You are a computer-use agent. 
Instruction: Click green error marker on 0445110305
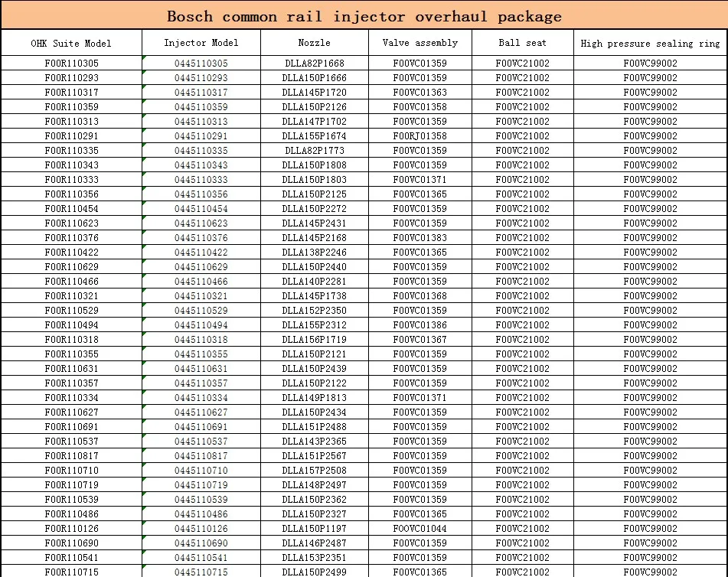(x=145, y=57)
